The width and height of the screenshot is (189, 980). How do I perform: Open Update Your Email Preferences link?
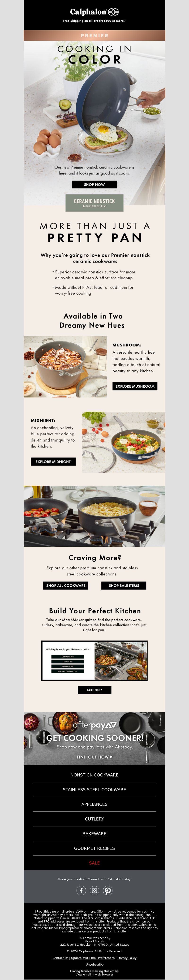click(x=93, y=958)
